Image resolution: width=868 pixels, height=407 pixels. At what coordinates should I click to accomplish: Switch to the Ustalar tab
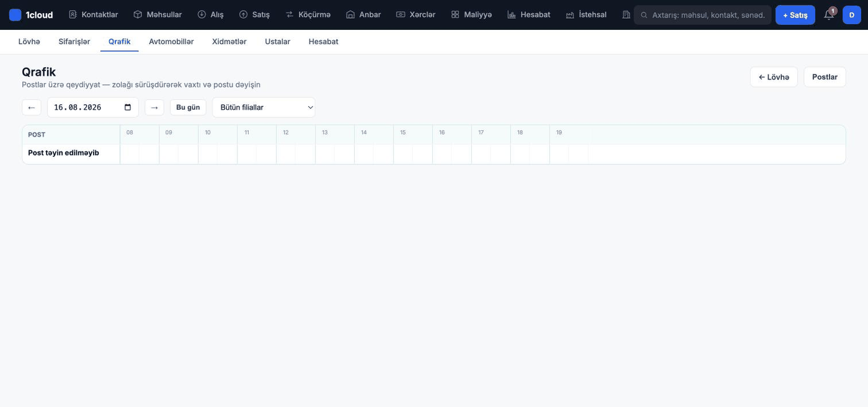pyautogui.click(x=278, y=42)
